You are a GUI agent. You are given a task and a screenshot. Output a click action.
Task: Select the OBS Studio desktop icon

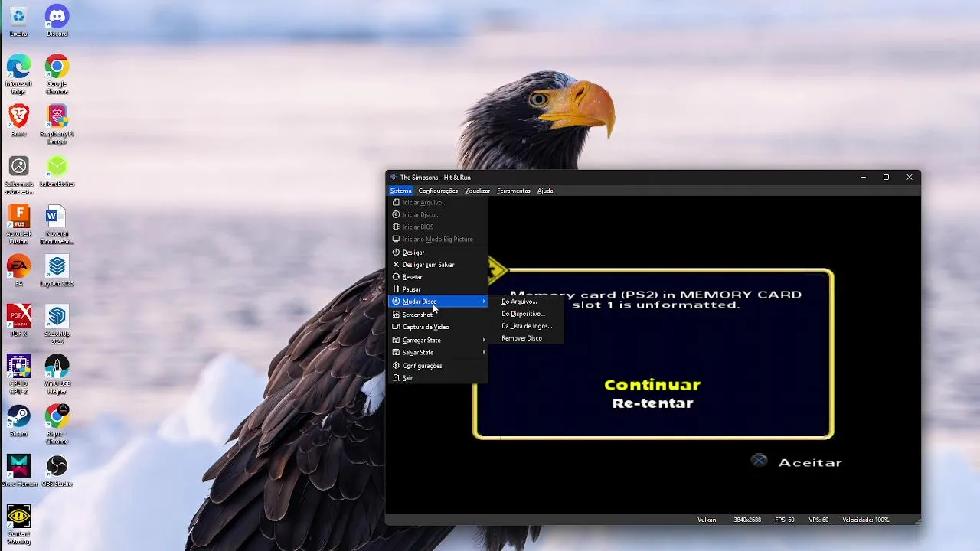point(57,471)
